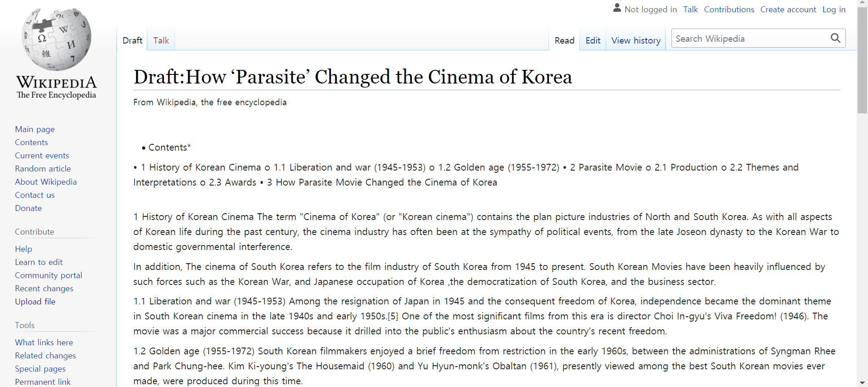Open the Edit tab
The width and height of the screenshot is (868, 387).
[x=593, y=40]
